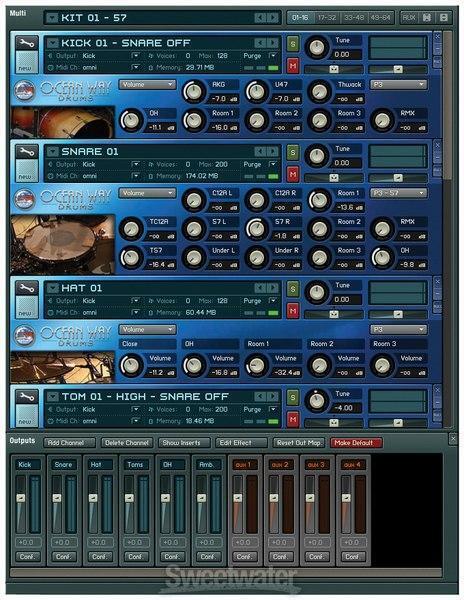Click the Add Channel button

pos(70,443)
